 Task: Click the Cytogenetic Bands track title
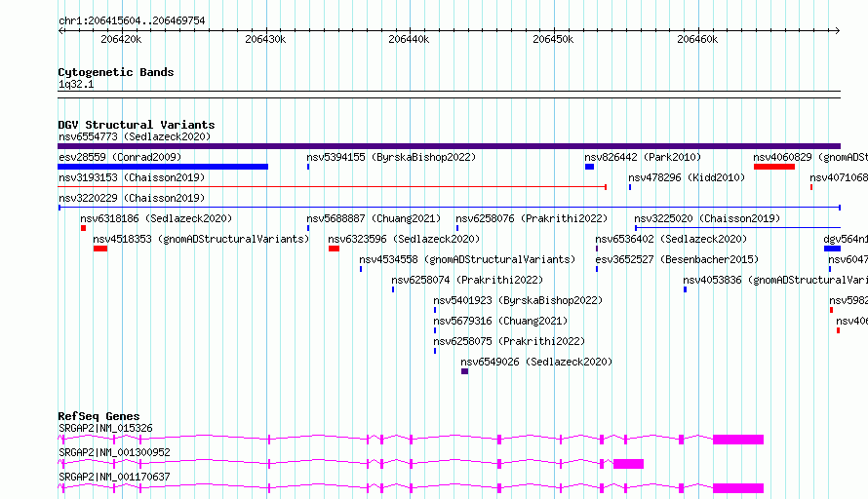(116, 72)
